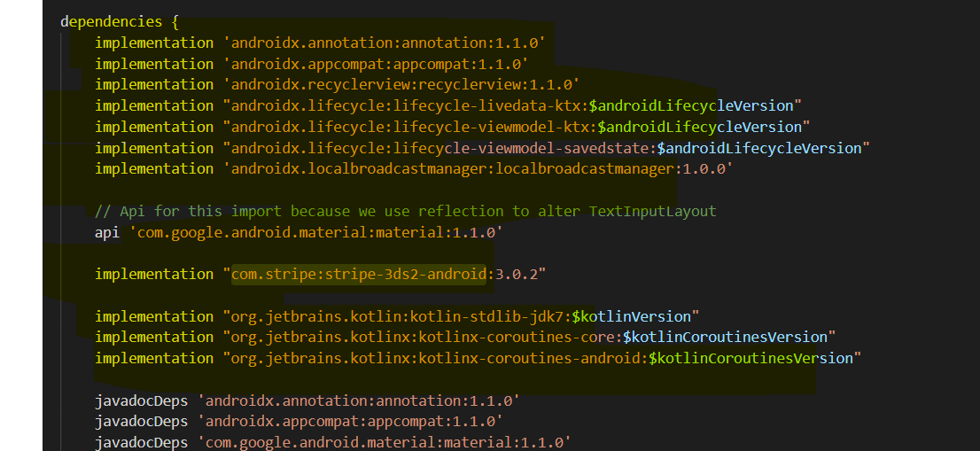This screenshot has height=451, width=980.
Task: Click the dependencies keyword at block start
Action: pos(111,21)
